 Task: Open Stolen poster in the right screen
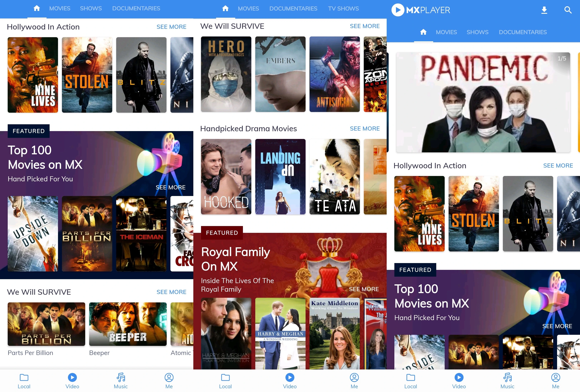click(x=474, y=214)
